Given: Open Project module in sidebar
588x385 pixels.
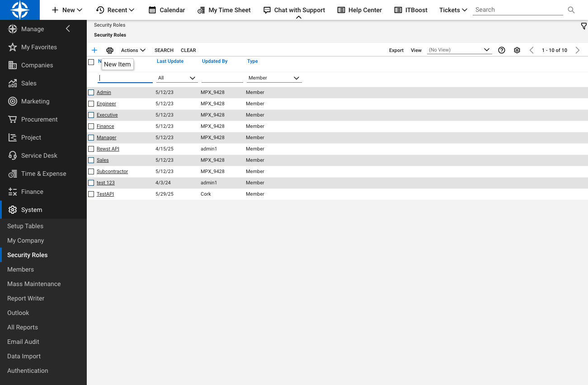Looking at the screenshot, I should (x=31, y=137).
